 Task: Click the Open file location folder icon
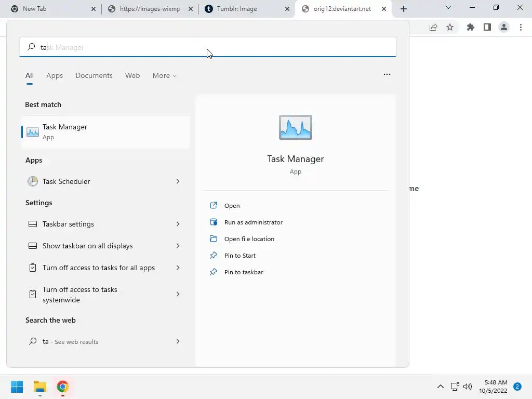coord(214,238)
